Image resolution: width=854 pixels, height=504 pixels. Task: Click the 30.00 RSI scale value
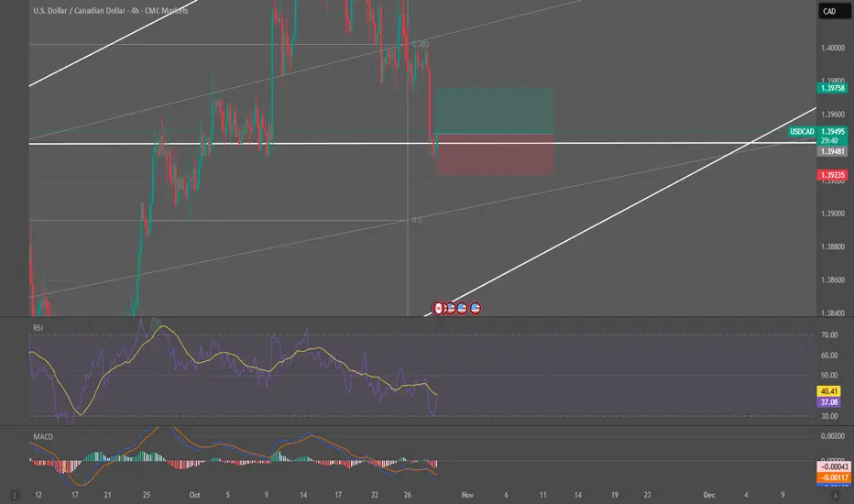click(x=829, y=416)
